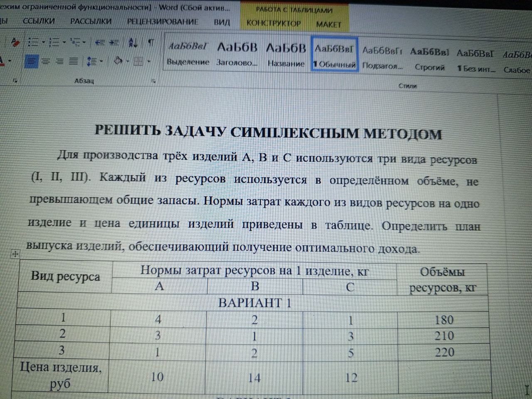The height and width of the screenshot is (399, 532).
Task: Apply numbered list formatting
Action: 54,42
